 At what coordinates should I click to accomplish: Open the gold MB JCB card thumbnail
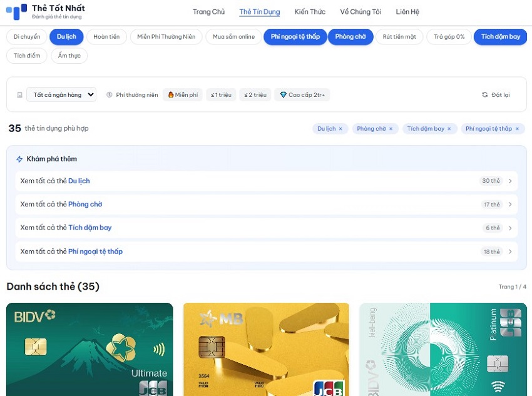point(266,349)
